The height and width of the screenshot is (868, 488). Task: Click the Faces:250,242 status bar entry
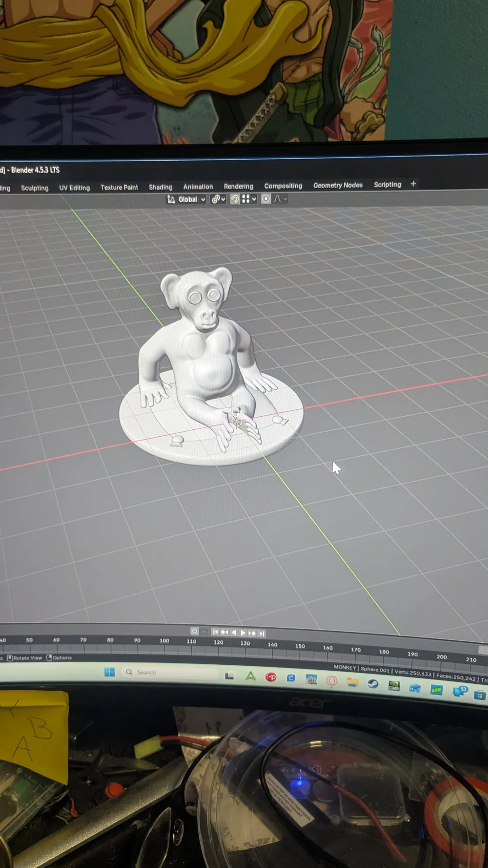point(456,677)
